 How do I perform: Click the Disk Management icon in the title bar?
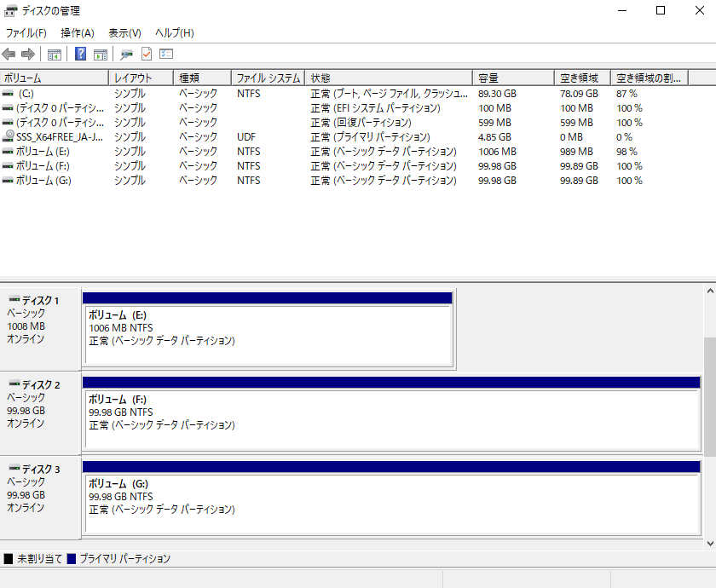click(9, 10)
